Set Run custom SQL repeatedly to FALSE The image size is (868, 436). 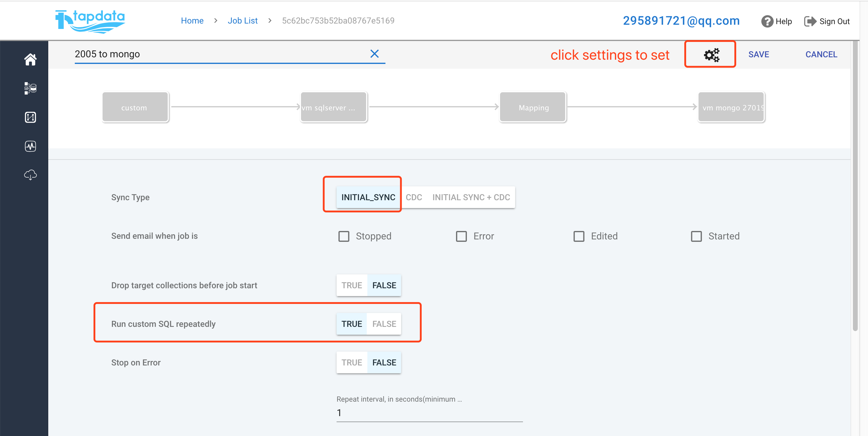pyautogui.click(x=384, y=324)
